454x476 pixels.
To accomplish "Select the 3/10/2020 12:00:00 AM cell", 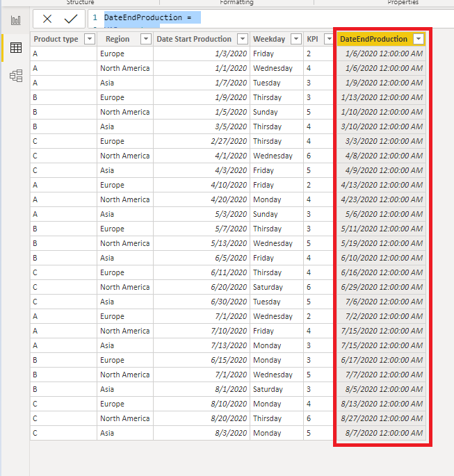I will tap(381, 126).
